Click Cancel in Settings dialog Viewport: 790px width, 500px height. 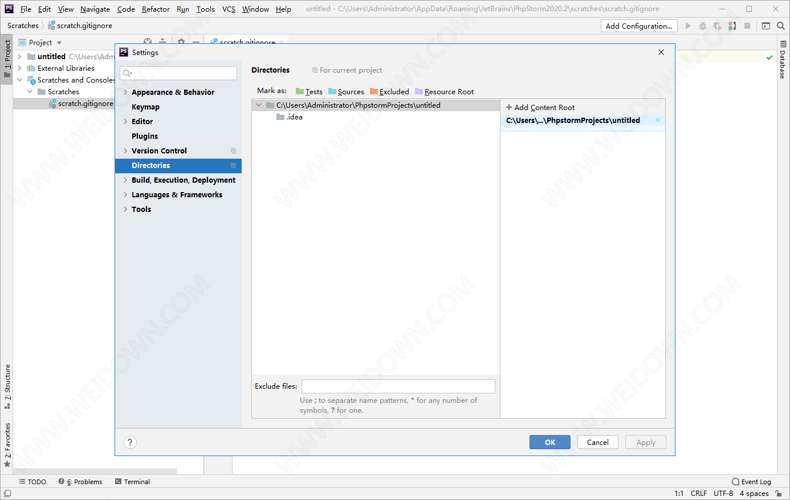(x=598, y=442)
